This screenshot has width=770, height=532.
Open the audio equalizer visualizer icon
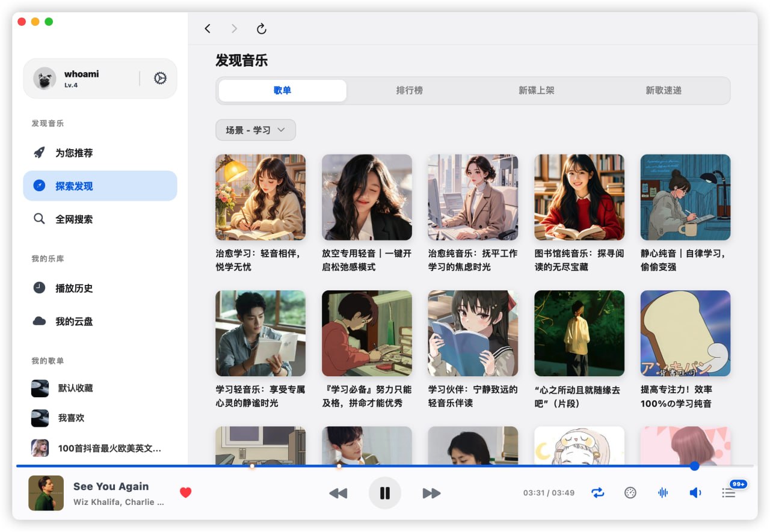662,492
